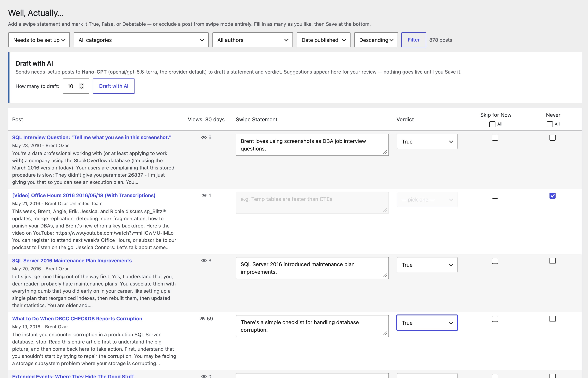Check Never for the DBCC CHECKDB post
Image resolution: width=588 pixels, height=378 pixels.
[x=552, y=319]
